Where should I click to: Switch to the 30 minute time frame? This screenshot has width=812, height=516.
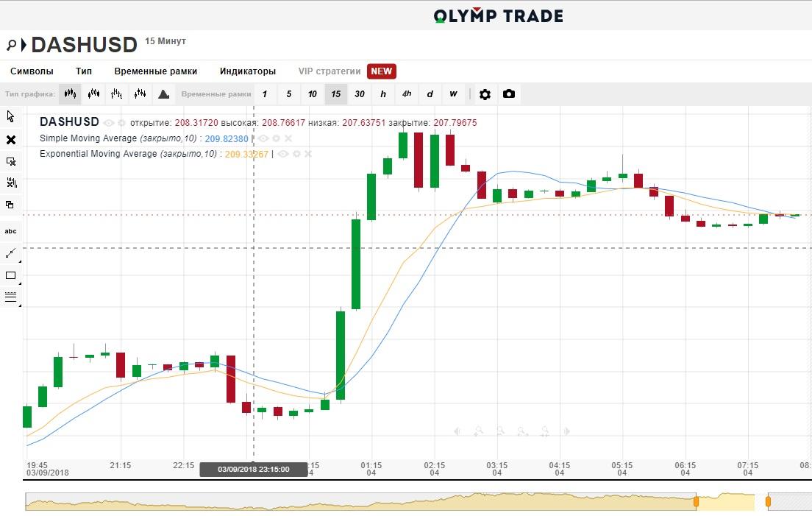[360, 94]
